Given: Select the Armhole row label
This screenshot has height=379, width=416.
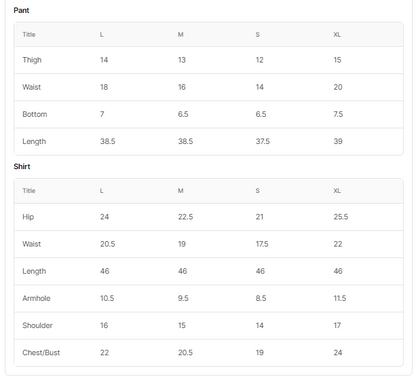Looking at the screenshot, I should [x=36, y=298].
